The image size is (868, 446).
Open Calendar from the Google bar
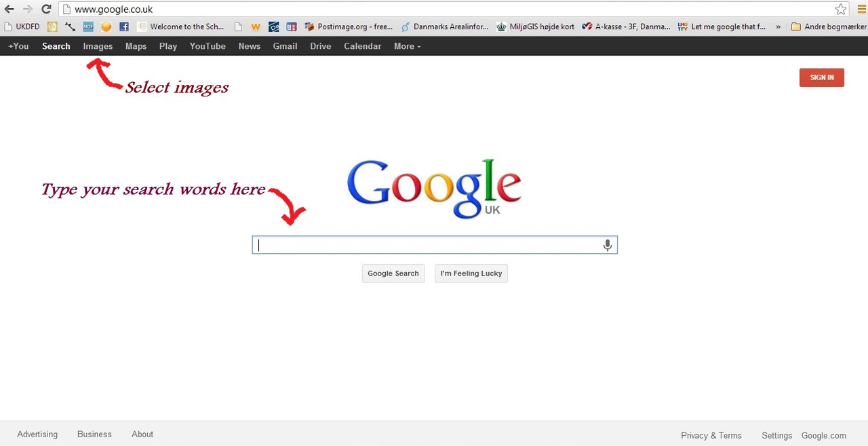pos(362,46)
